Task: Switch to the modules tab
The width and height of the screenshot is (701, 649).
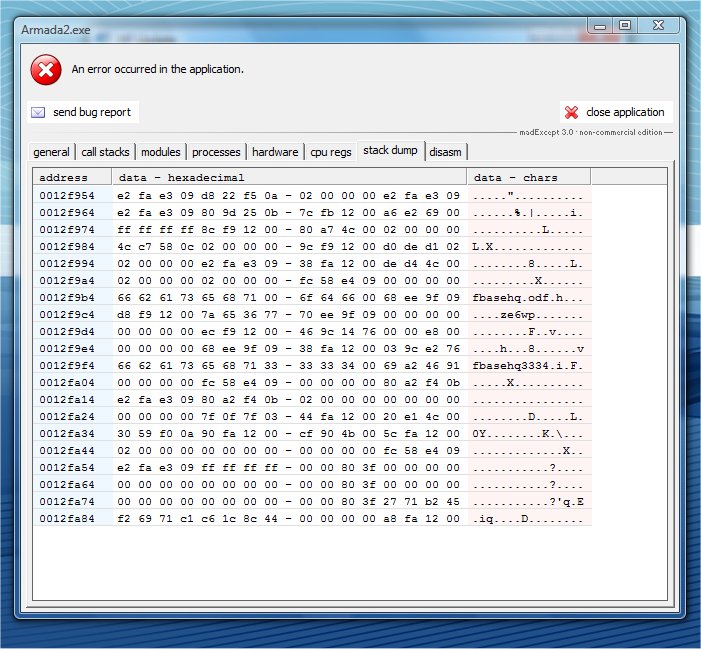Action: (160, 152)
